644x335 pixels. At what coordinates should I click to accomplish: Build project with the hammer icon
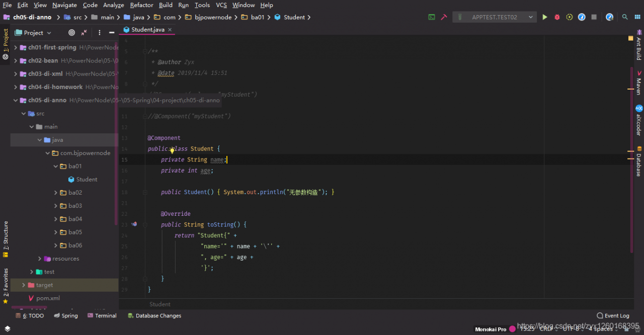coord(444,17)
